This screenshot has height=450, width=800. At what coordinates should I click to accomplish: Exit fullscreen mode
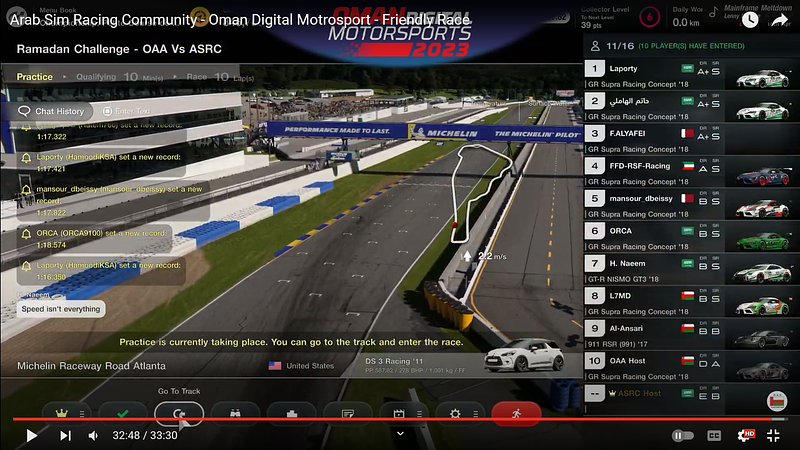pos(773,435)
